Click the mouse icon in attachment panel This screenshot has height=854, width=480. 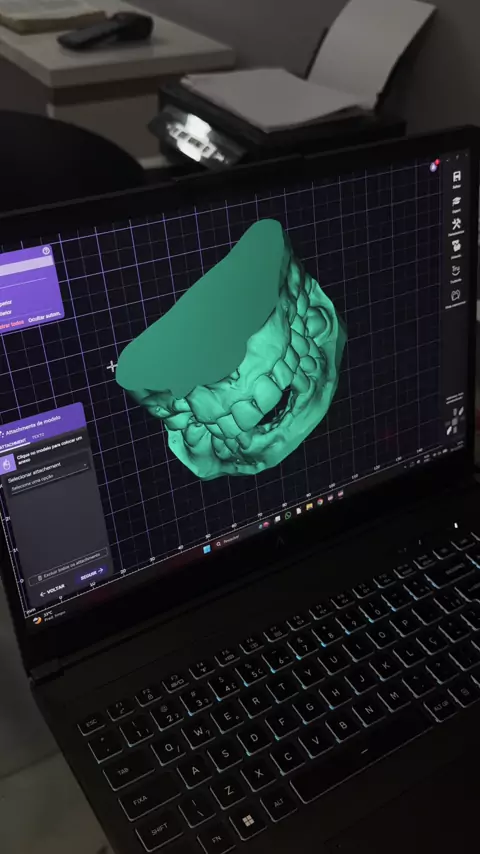[x=8, y=464]
